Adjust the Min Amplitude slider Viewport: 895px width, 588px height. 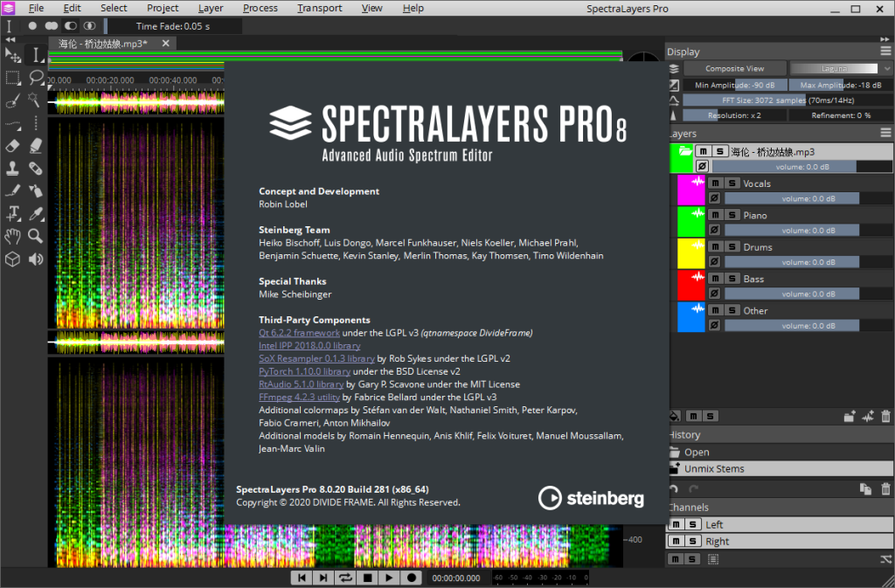pyautogui.click(x=735, y=85)
